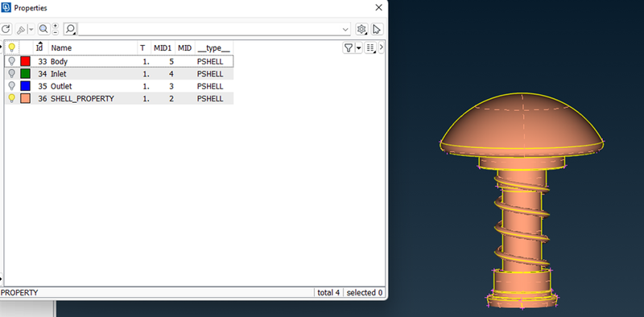This screenshot has width=644, height=317.
Task: Click the Properties window title icon
Action: tap(6, 7)
